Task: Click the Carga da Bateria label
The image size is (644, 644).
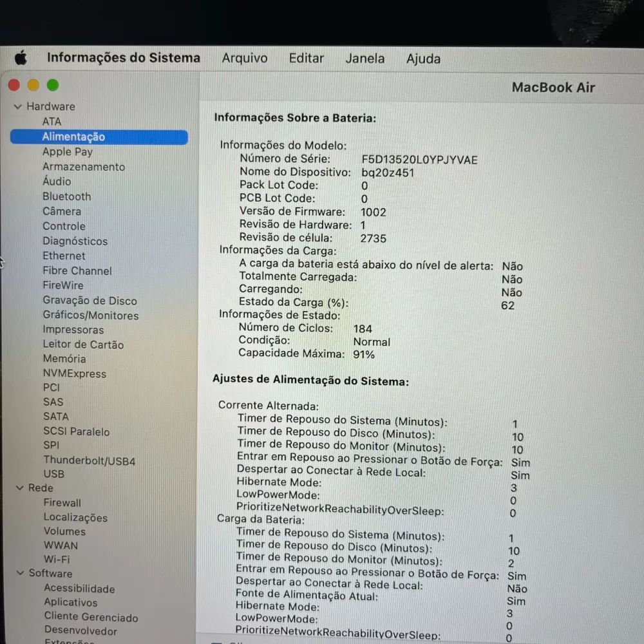Action: point(261,519)
